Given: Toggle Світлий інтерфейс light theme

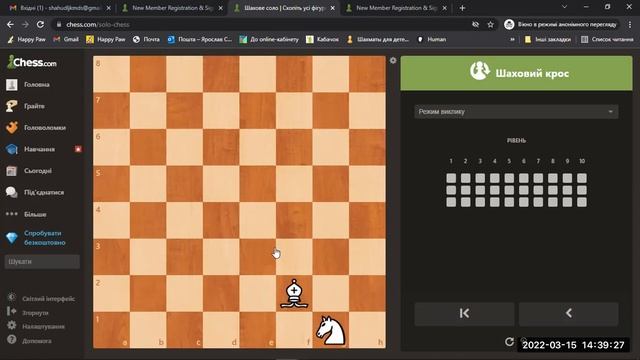Looking at the screenshot, I should (x=41, y=299).
